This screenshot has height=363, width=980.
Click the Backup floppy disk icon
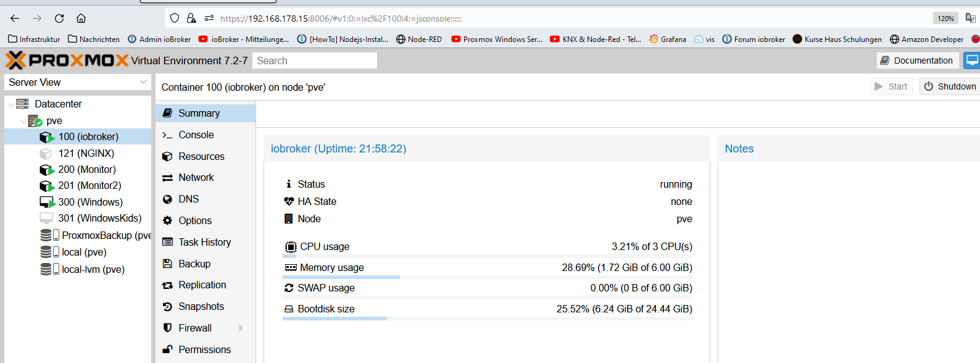(167, 264)
